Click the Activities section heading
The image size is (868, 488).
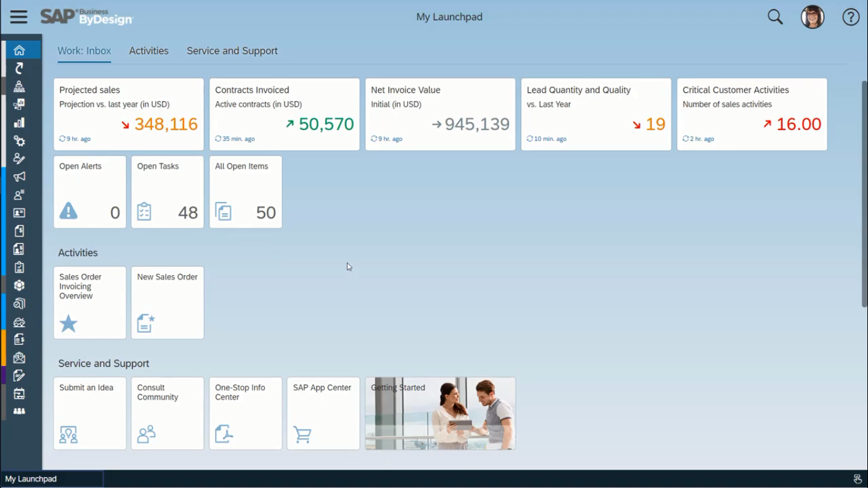coord(78,253)
